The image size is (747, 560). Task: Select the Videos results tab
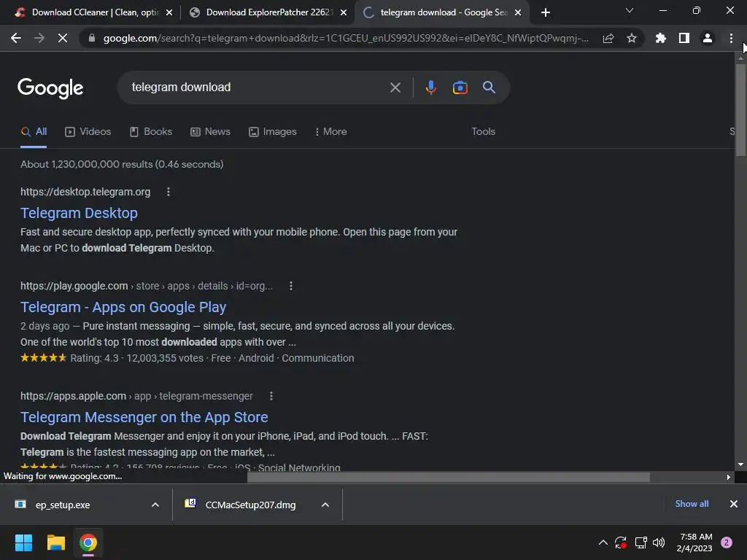88,132
